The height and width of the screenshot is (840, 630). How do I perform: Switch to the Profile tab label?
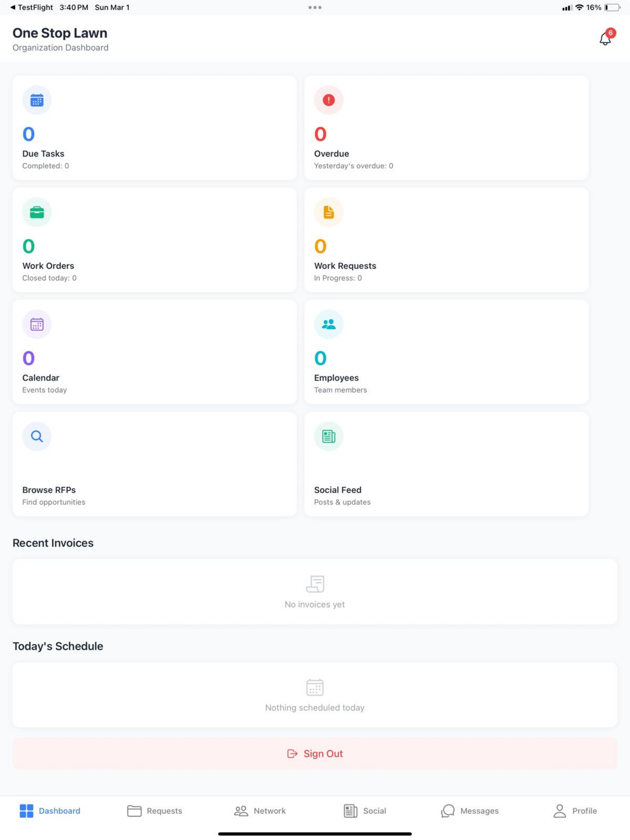[x=585, y=811]
